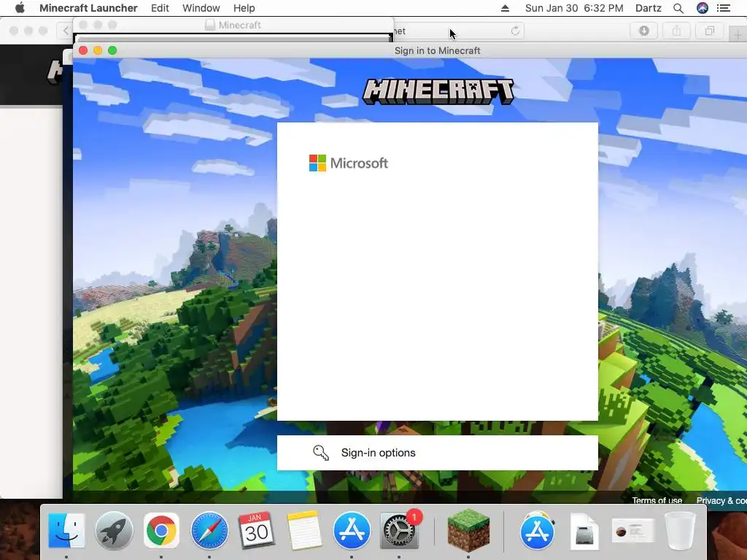This screenshot has height=560, width=747.
Task: Click the Minecraft logo banner
Action: click(438, 91)
